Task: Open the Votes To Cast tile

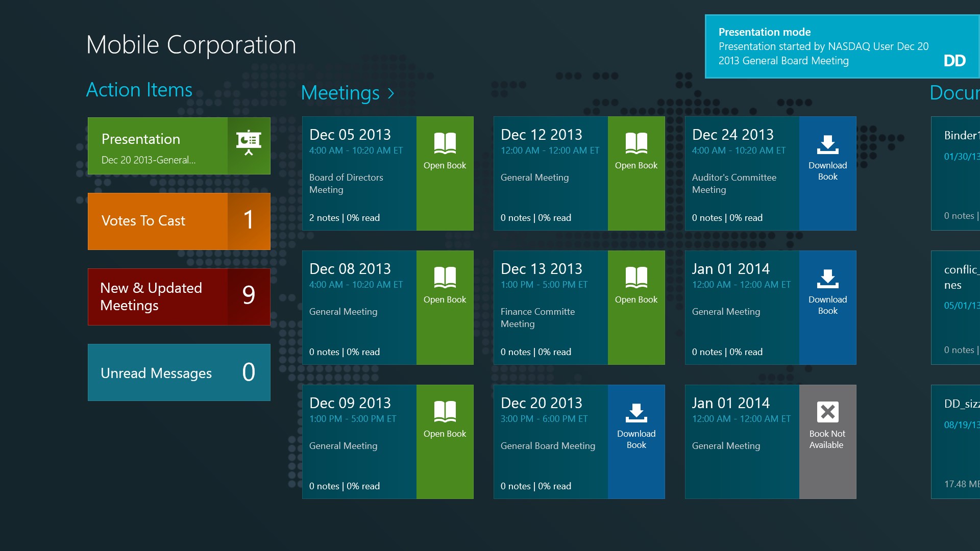Action: [179, 221]
